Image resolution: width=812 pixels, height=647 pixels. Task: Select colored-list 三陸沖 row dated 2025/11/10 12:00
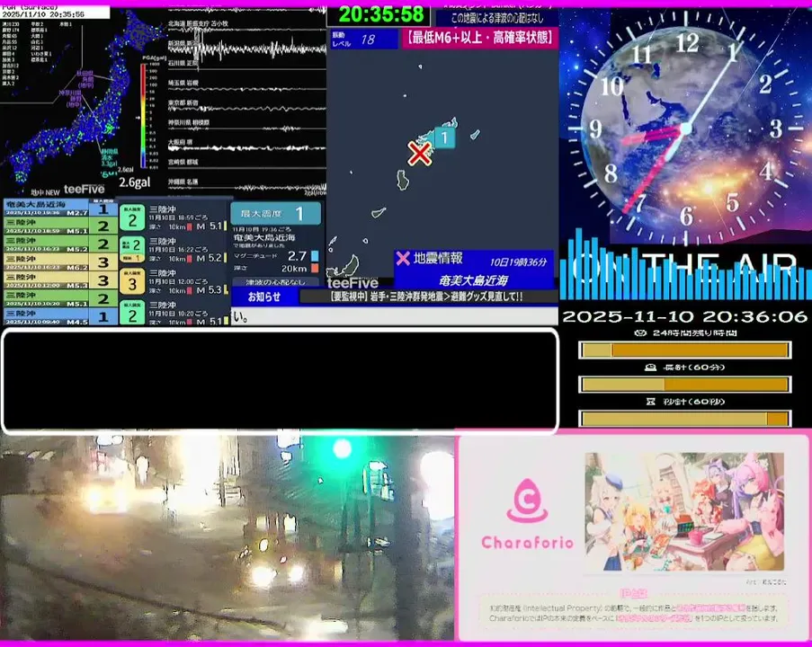[x=60, y=280]
